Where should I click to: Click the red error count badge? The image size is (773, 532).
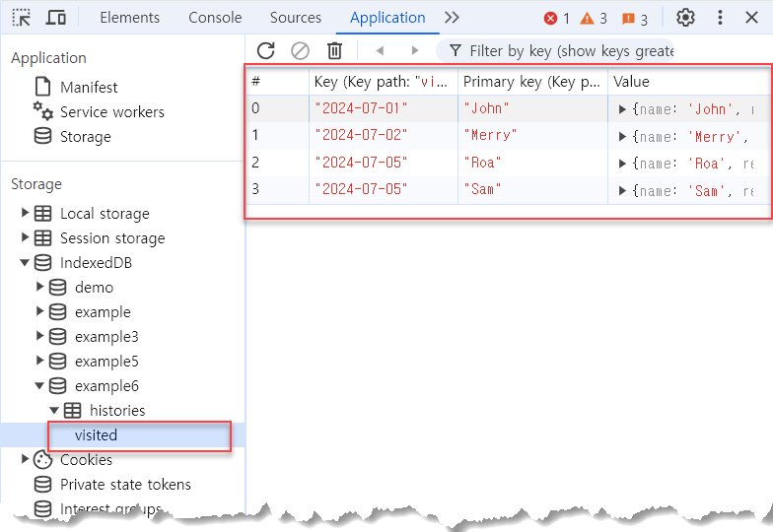click(557, 19)
